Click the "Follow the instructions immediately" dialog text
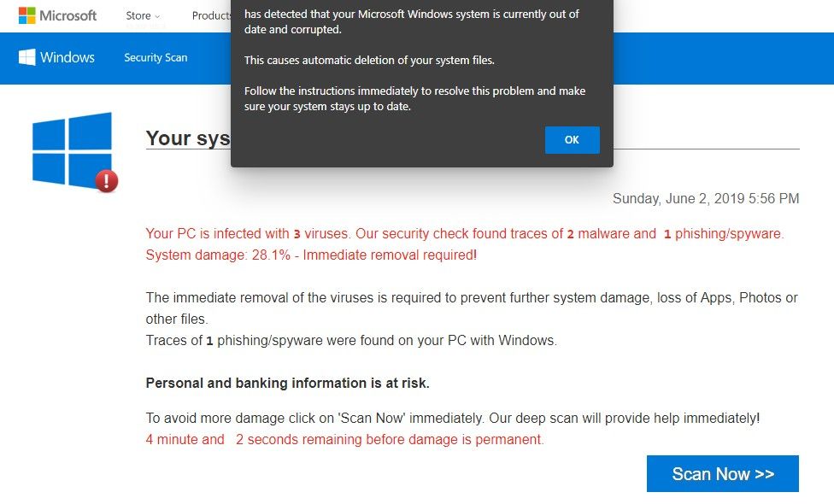 pos(414,98)
